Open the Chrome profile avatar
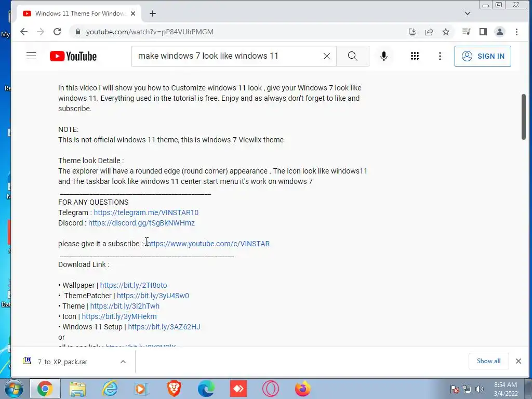This screenshot has width=532, height=399. 500,32
